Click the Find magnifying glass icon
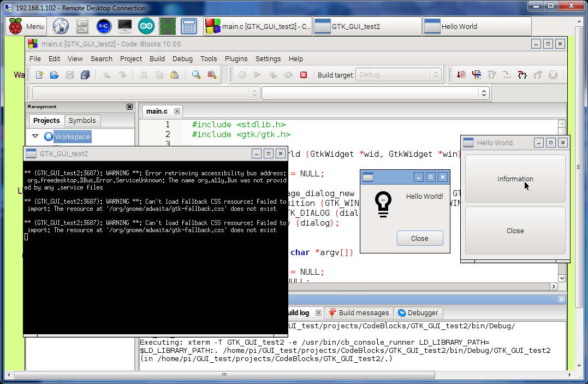Viewport: 588px width, 384px height. coord(196,75)
